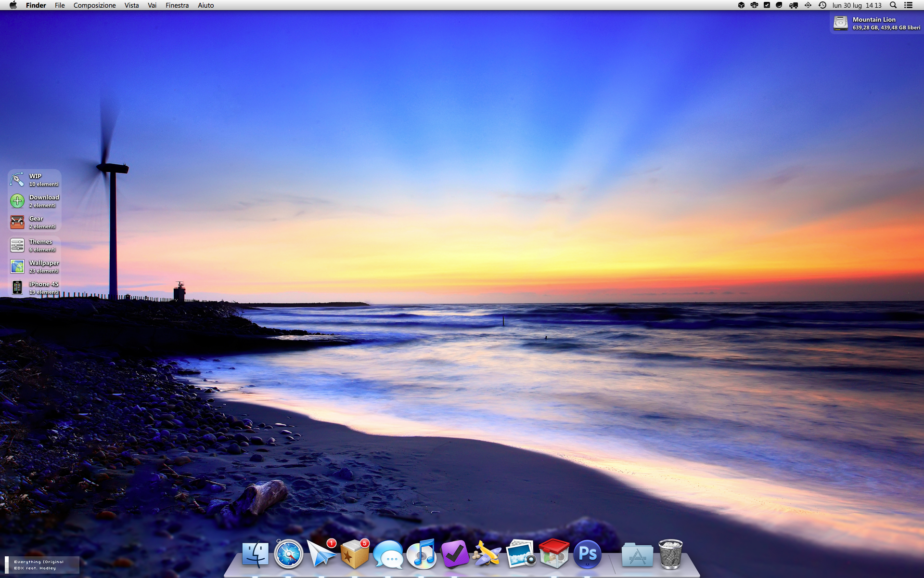The height and width of the screenshot is (578, 924).
Task: Open the paper-plane mail app in Dock
Action: tap(321, 554)
